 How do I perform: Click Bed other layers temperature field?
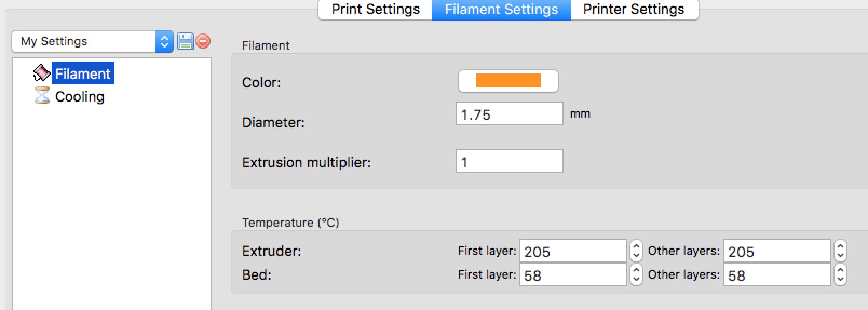tap(777, 274)
